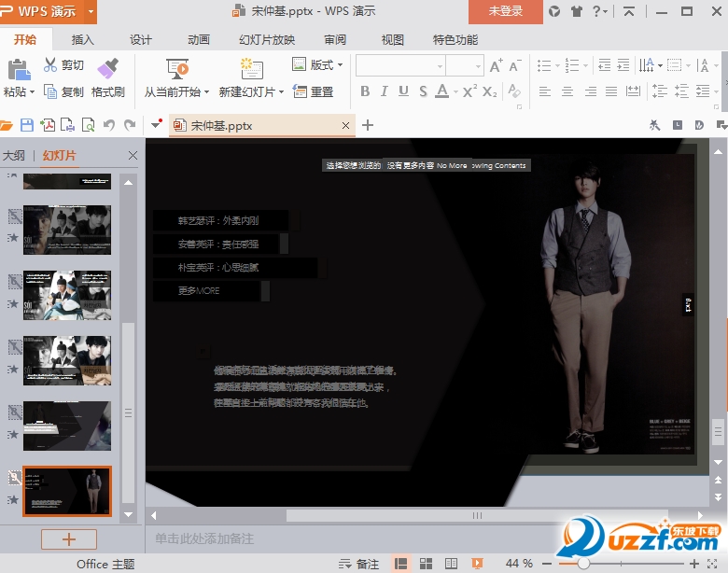Image resolution: width=728 pixels, height=573 pixels.
Task: Switch to slide sorter view icon
Action: tap(426, 564)
